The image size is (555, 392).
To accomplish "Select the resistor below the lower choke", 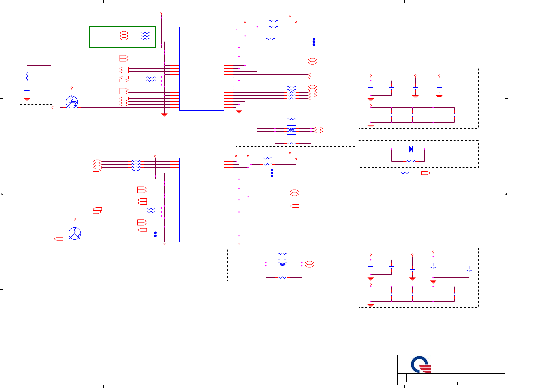I will tap(282, 277).
